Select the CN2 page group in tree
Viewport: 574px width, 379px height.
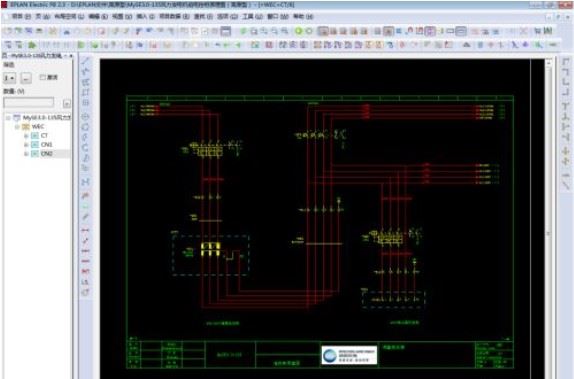(x=46, y=154)
